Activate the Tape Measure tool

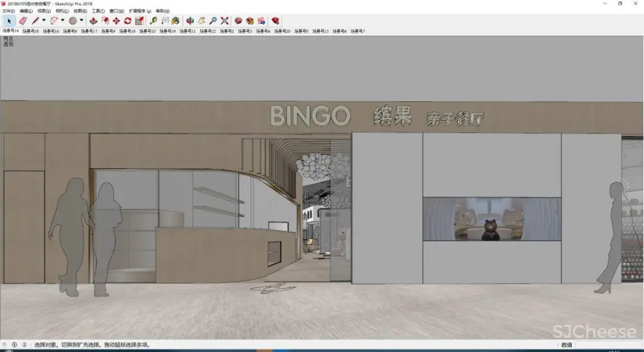153,21
